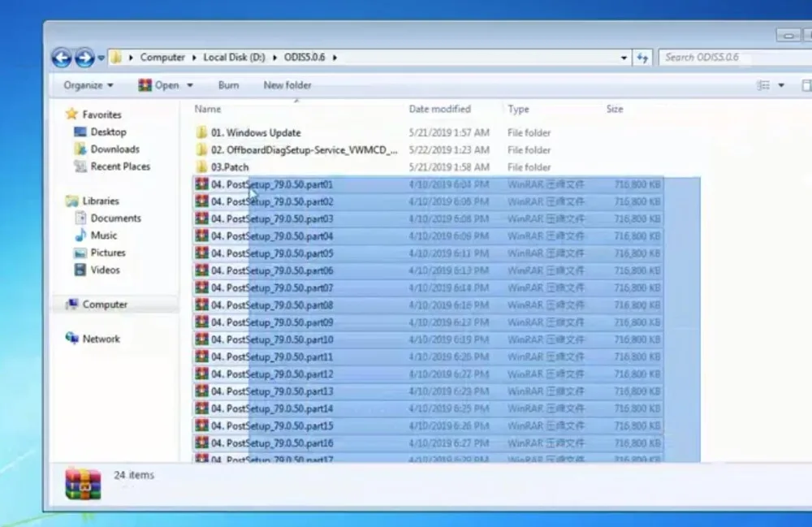Click the 716,800 KB size of part01

(637, 184)
